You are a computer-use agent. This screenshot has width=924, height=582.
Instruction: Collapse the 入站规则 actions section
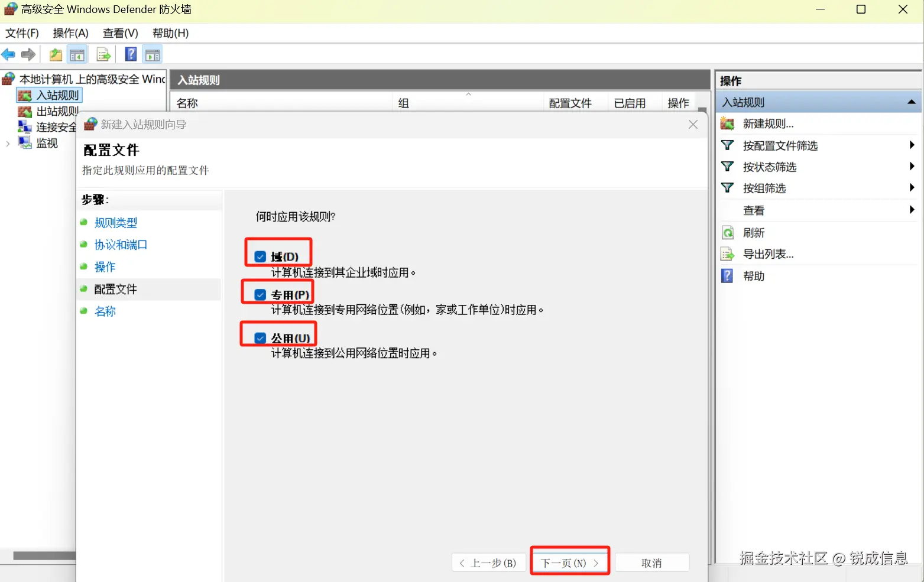(910, 101)
